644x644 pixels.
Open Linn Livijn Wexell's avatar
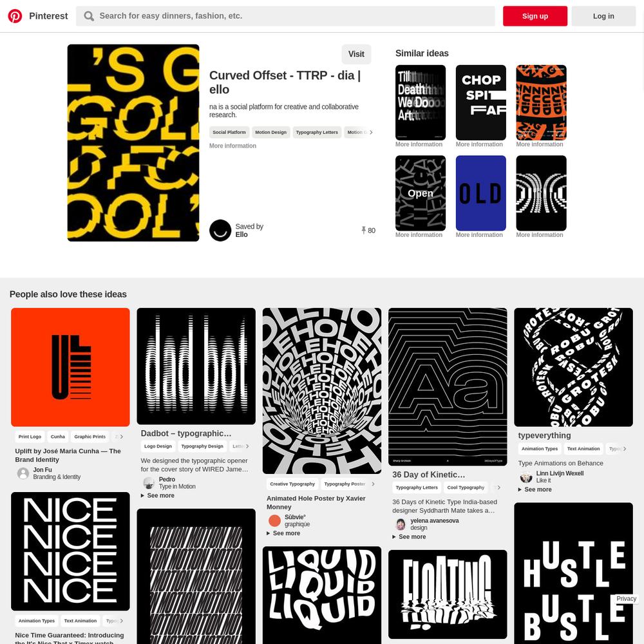526,477
